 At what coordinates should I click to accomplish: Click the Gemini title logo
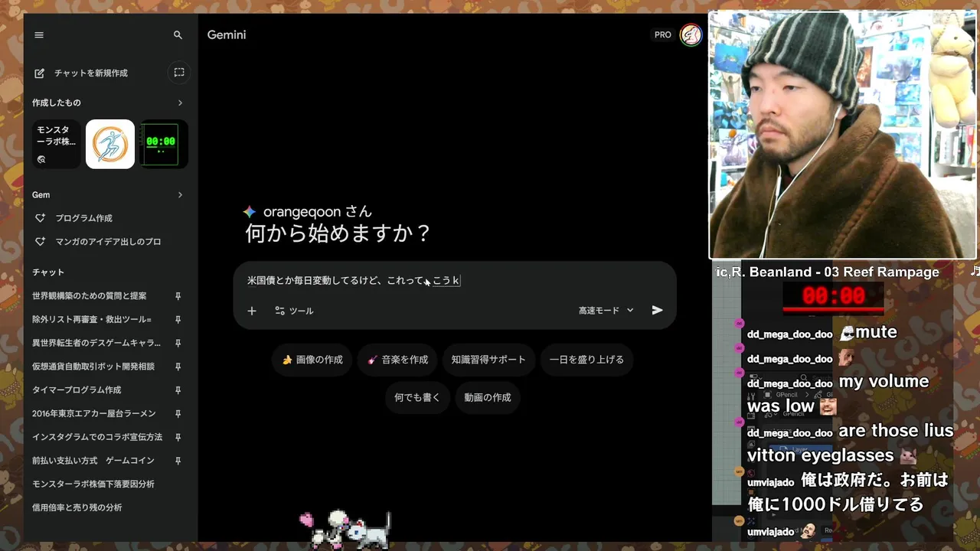pyautogui.click(x=227, y=35)
